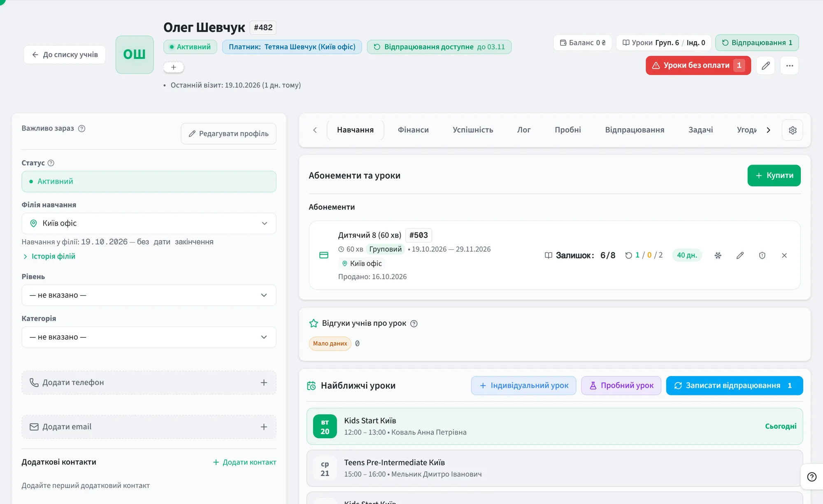This screenshot has height=504, width=823.
Task: Click the ОШ avatar
Action: point(135,55)
